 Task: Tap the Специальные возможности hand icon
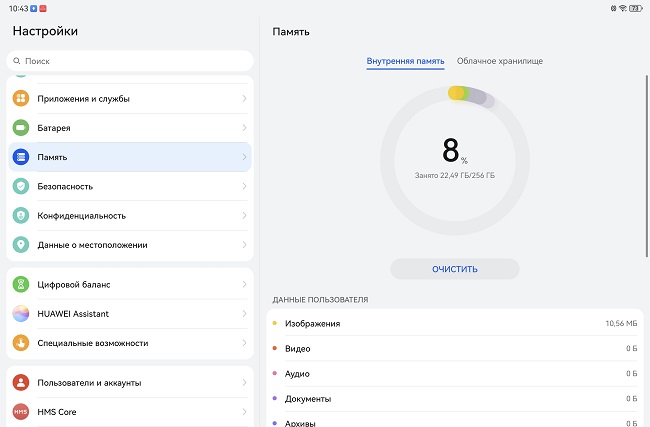coord(21,343)
